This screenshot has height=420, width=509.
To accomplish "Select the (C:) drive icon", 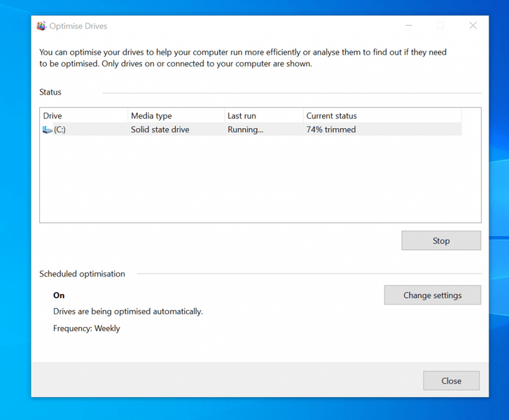I will coord(48,129).
